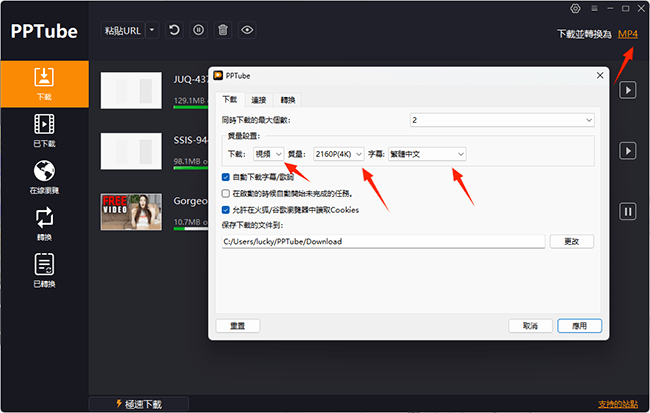Switch to the 連接 tab
650x413 pixels.
click(258, 100)
